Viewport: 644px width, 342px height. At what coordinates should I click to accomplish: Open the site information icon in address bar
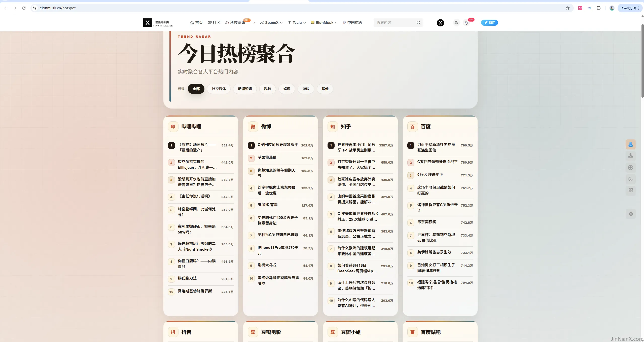pos(35,8)
